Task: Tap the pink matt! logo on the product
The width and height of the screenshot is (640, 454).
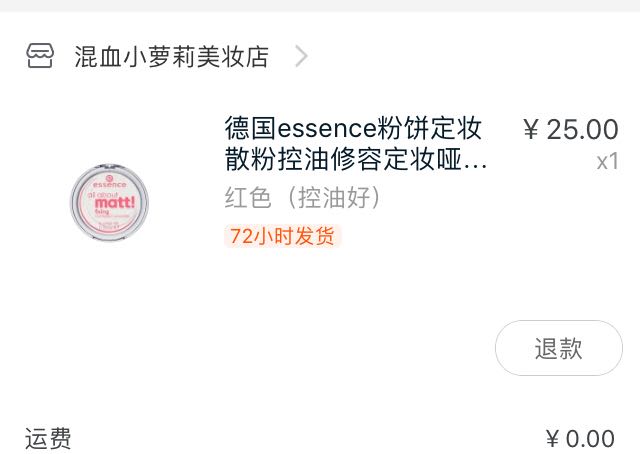Action: (x=115, y=202)
